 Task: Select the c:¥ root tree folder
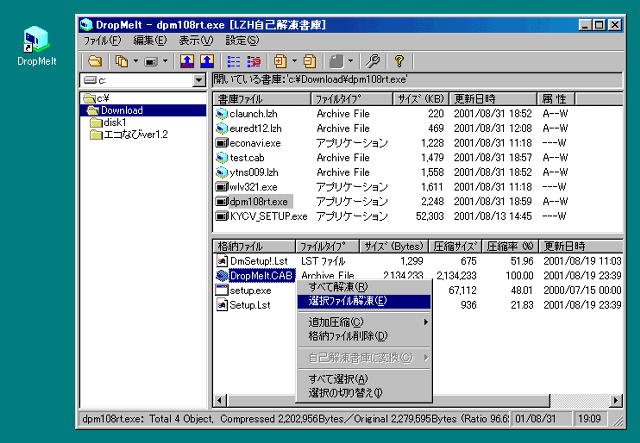(x=96, y=98)
